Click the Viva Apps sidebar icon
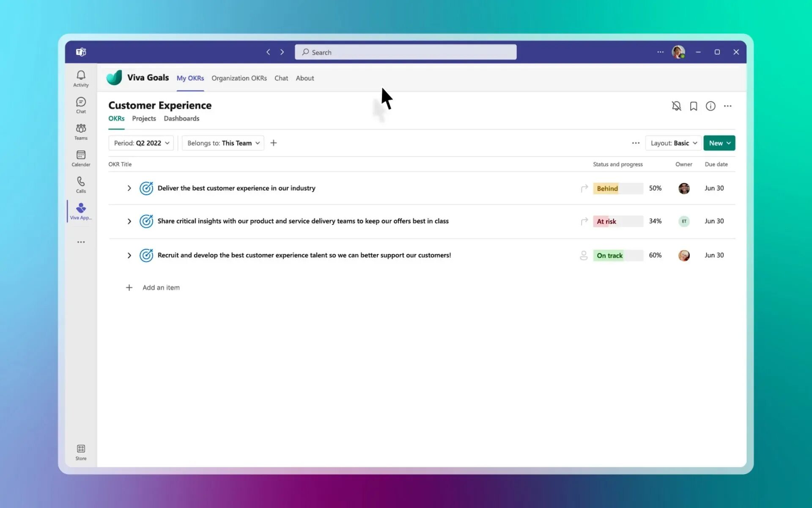 81,211
